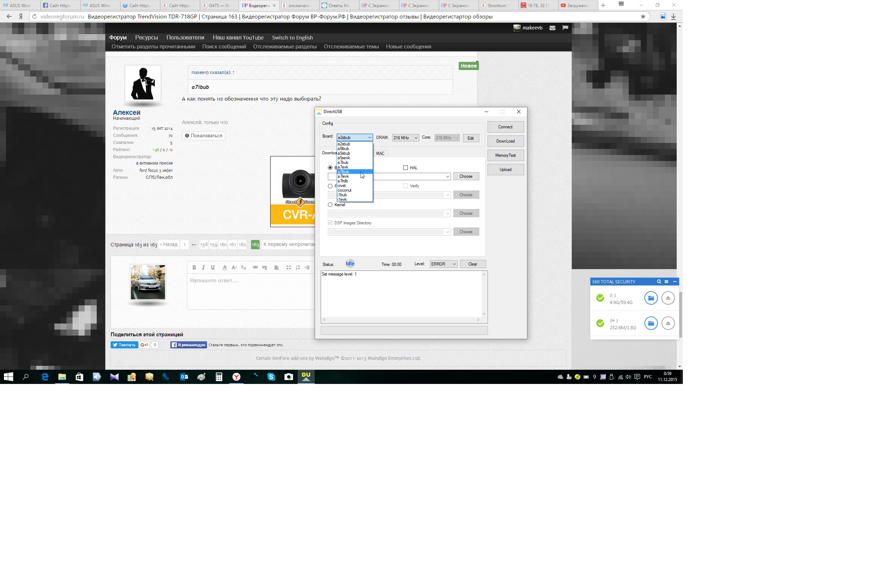
Task: Enable the HAL checkbox
Action: [x=405, y=168]
